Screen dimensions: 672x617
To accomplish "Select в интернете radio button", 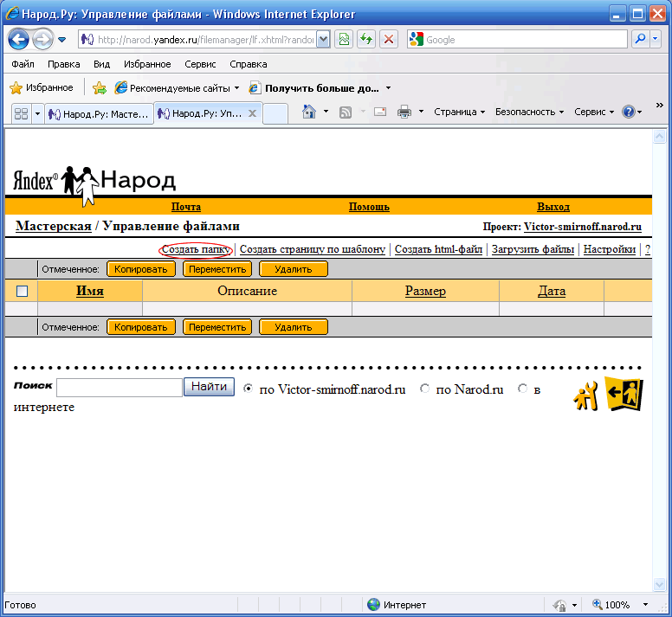I will [522, 389].
